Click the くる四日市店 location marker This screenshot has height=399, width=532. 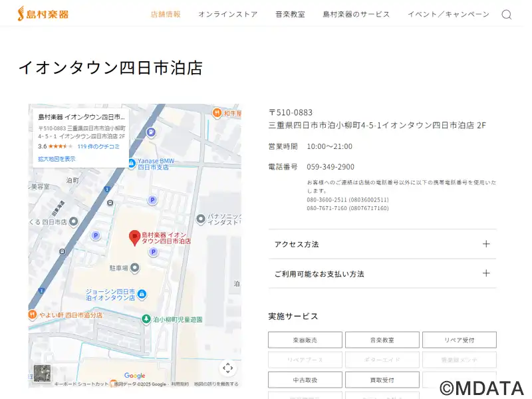(x=73, y=221)
